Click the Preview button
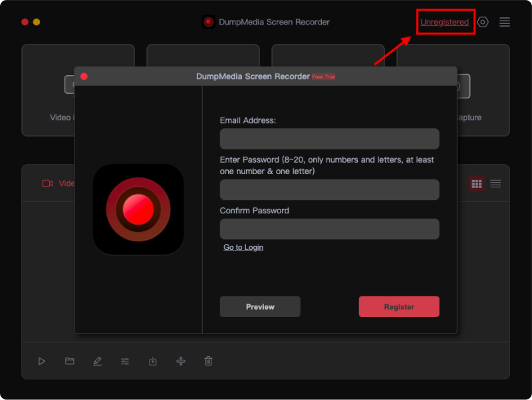The image size is (532, 400). click(260, 306)
